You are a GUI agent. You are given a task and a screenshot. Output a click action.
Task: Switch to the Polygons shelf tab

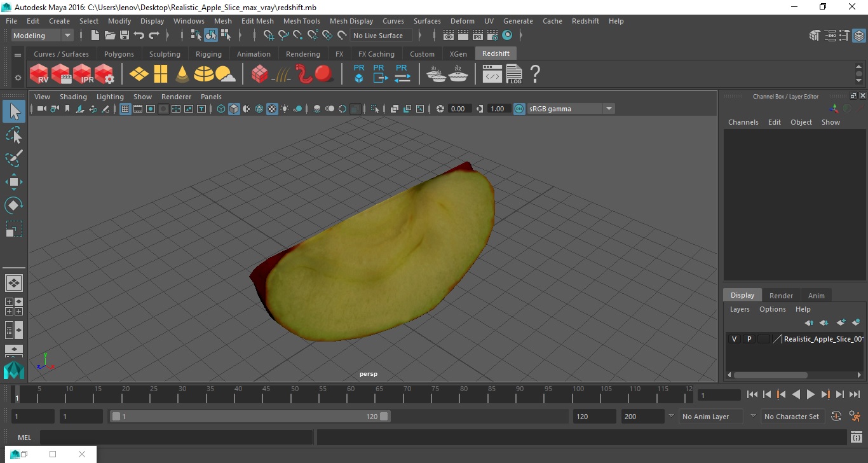tap(119, 54)
